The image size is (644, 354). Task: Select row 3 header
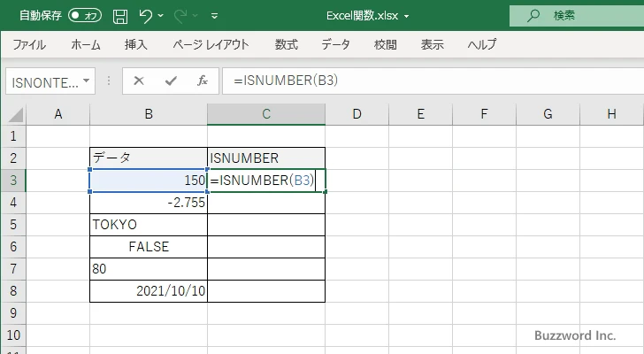13,181
